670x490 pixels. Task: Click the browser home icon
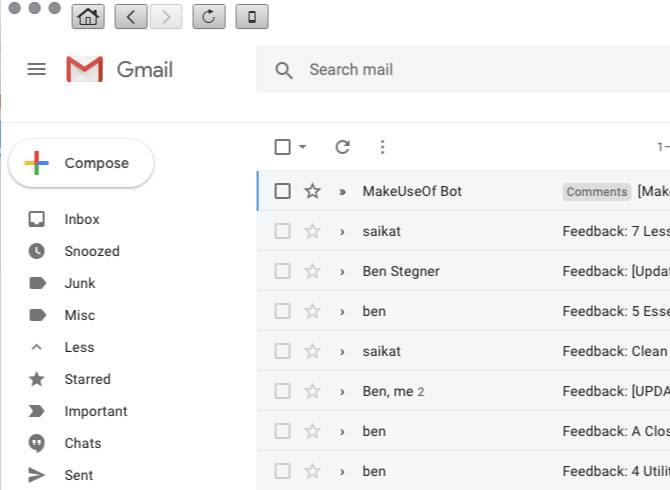tap(88, 16)
